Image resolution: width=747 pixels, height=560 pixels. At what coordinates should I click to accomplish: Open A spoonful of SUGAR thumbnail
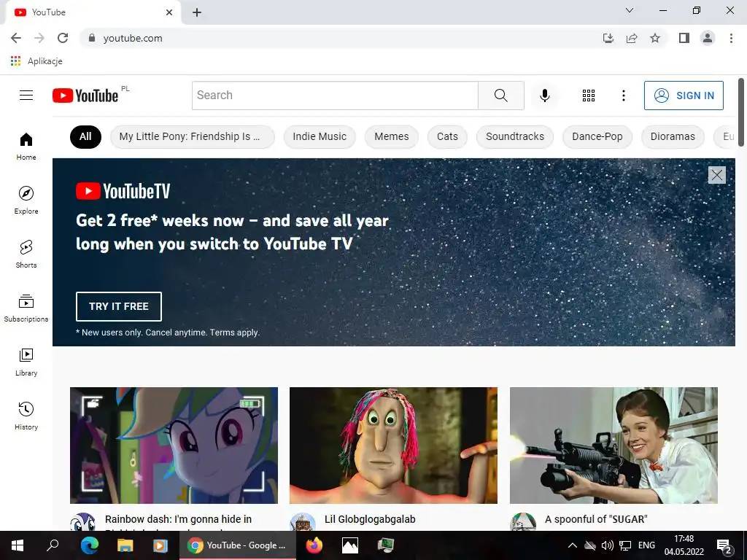(614, 446)
